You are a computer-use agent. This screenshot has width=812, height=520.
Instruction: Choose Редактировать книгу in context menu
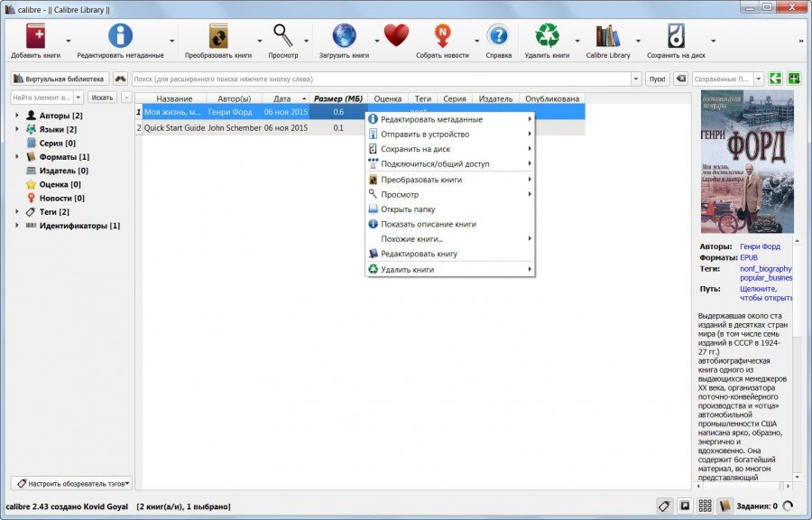point(450,254)
